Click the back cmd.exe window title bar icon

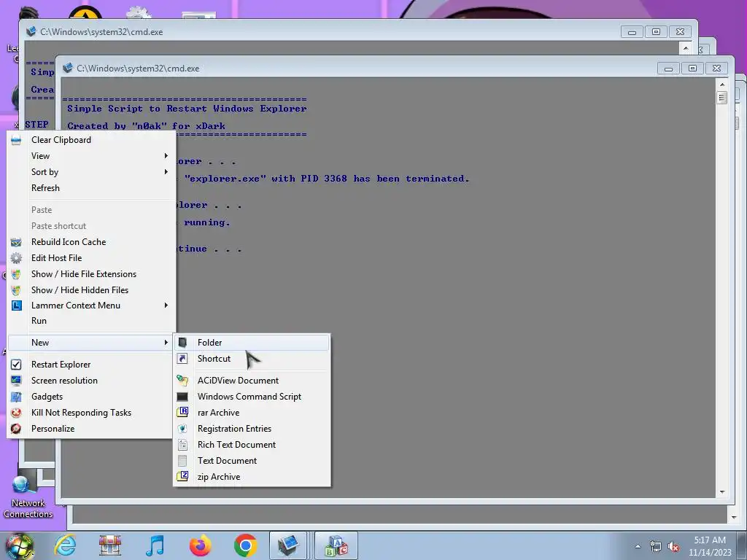point(31,31)
